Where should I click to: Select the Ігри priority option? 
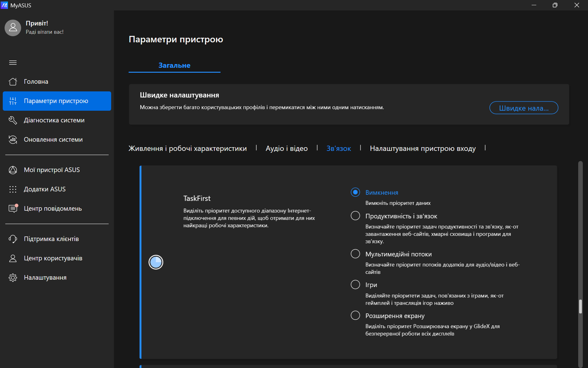pos(355,285)
